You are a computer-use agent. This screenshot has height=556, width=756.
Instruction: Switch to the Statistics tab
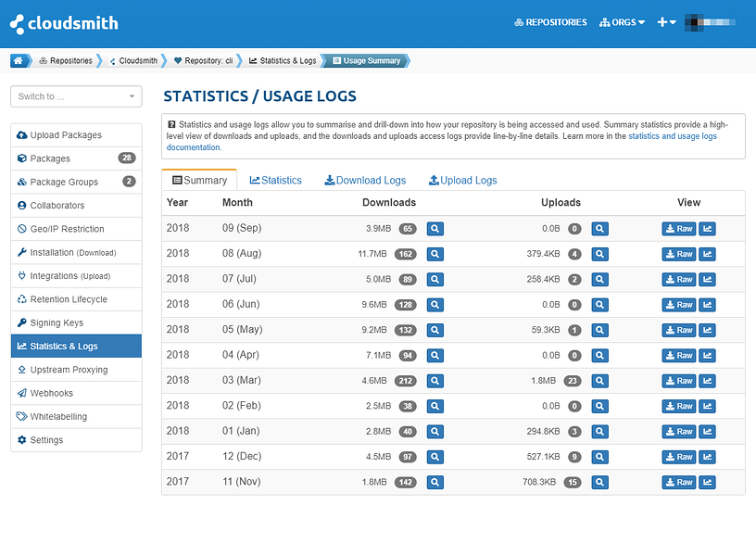coord(276,181)
